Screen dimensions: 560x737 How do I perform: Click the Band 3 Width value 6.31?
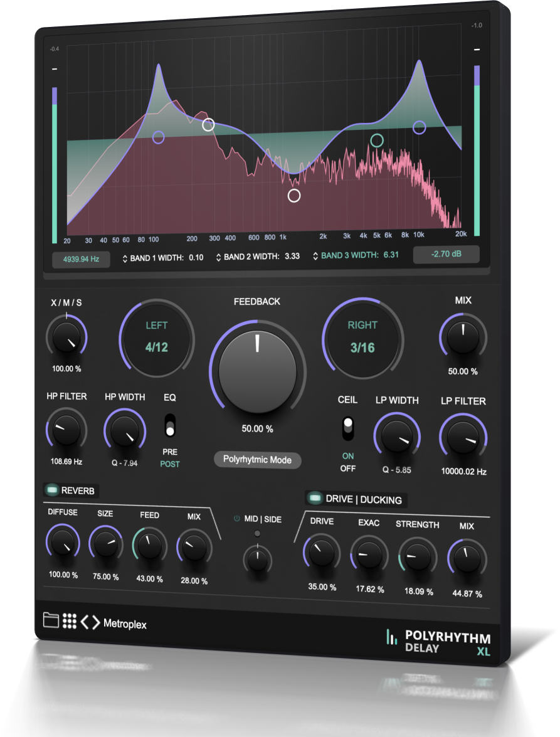tap(391, 255)
